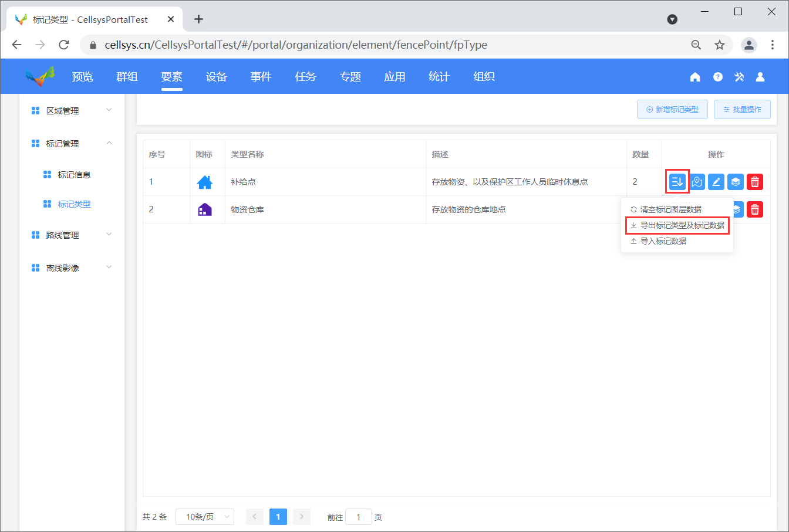Switch to 群组 top navigation tab
The image size is (789, 532).
[127, 77]
